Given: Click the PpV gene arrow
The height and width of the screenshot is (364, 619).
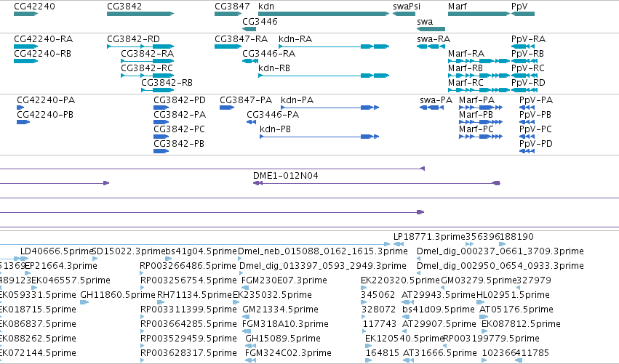Looking at the screenshot, I should tap(523, 14).
